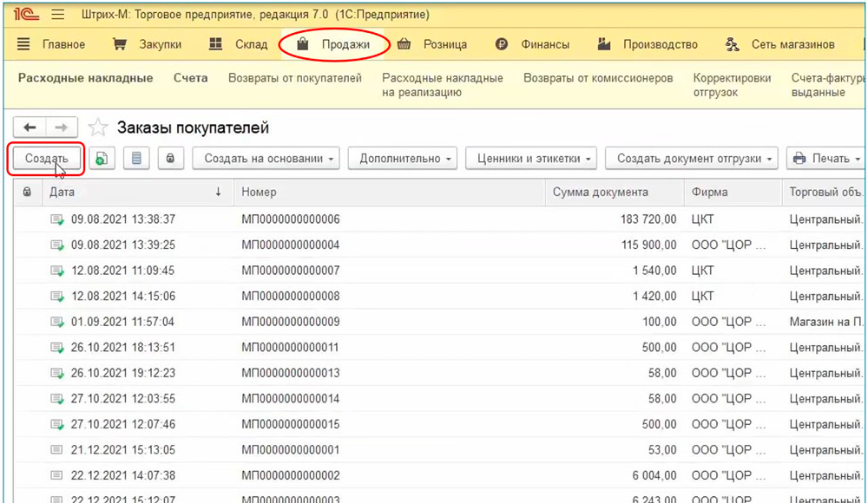Image resolution: width=868 pixels, height=503 pixels.
Task: Open the Возвраты от покупателей link
Action: tap(294, 78)
